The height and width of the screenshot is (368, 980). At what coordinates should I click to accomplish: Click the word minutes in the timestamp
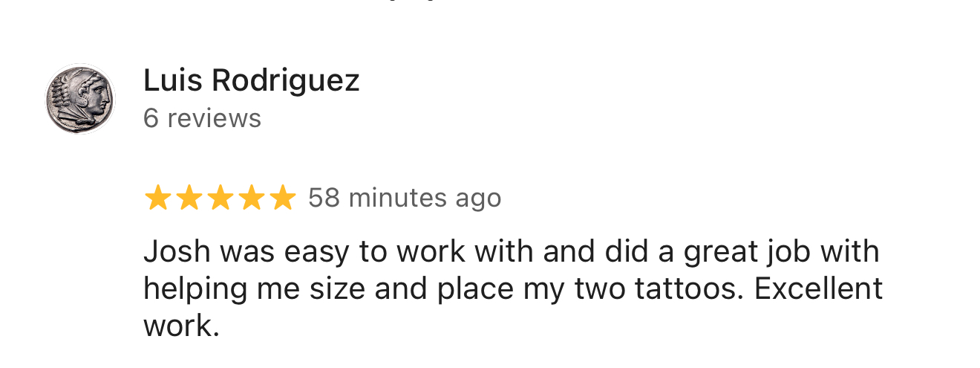point(397,198)
